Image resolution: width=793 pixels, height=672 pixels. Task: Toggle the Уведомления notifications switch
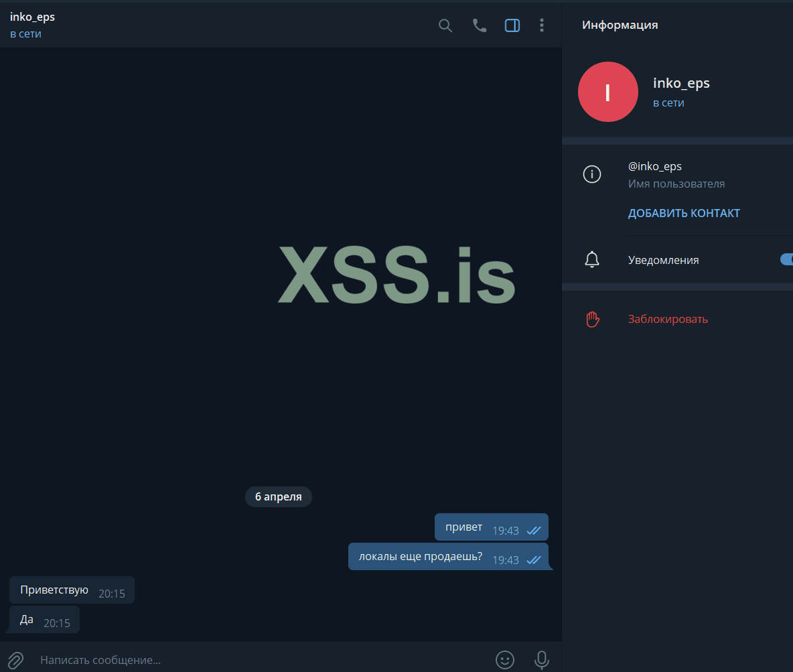tap(786, 259)
